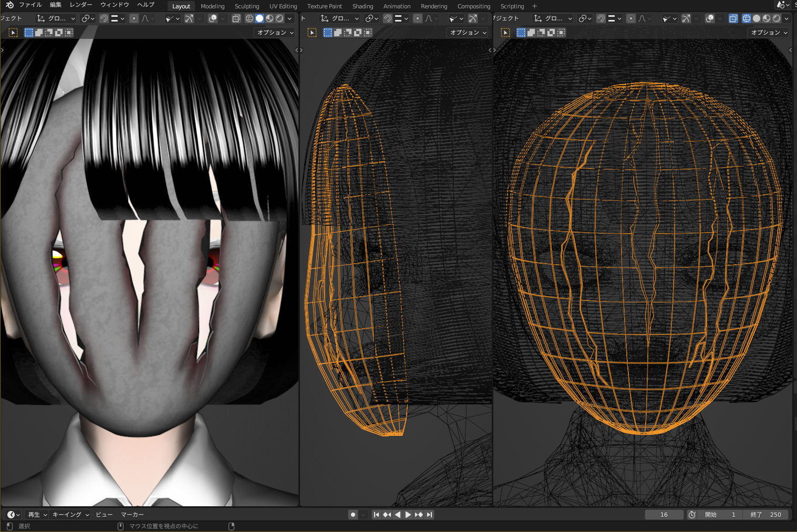
Task: Open the オプション dropdown in the left viewport
Action: [x=275, y=32]
